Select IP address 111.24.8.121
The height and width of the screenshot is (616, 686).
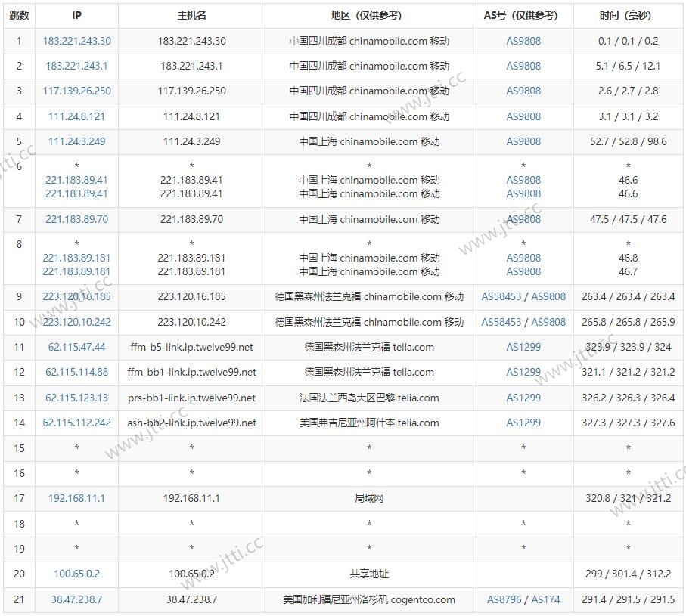pos(76,116)
